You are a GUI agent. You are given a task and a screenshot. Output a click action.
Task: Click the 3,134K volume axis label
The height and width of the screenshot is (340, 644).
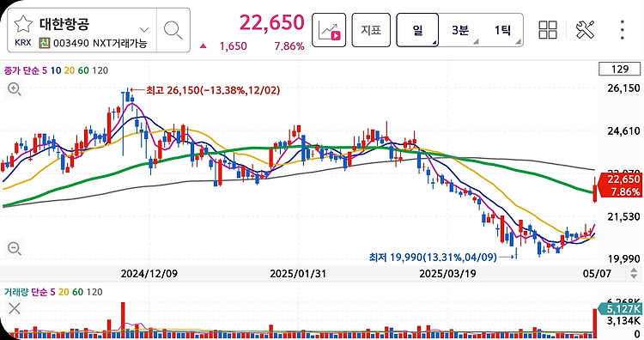coord(623,320)
